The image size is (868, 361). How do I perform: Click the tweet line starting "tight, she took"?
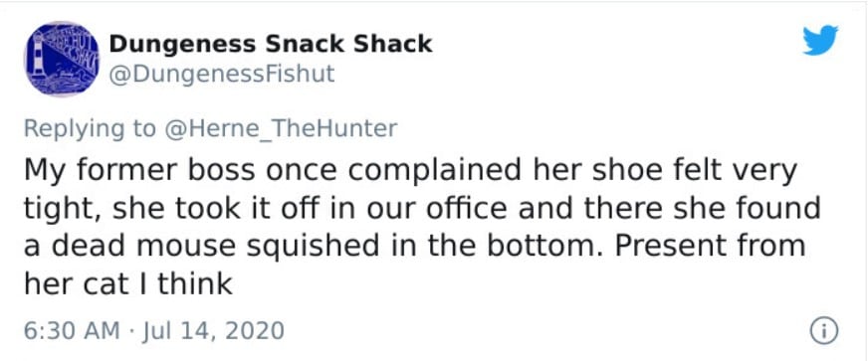422,209
